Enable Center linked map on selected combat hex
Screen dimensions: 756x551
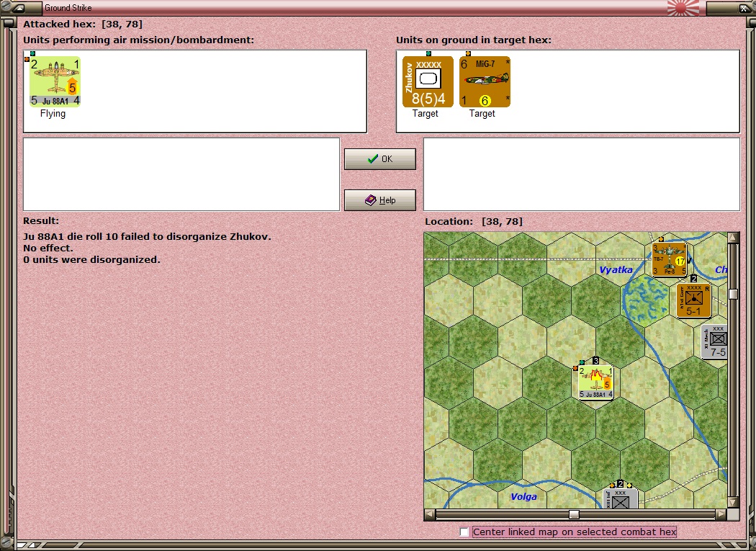464,532
